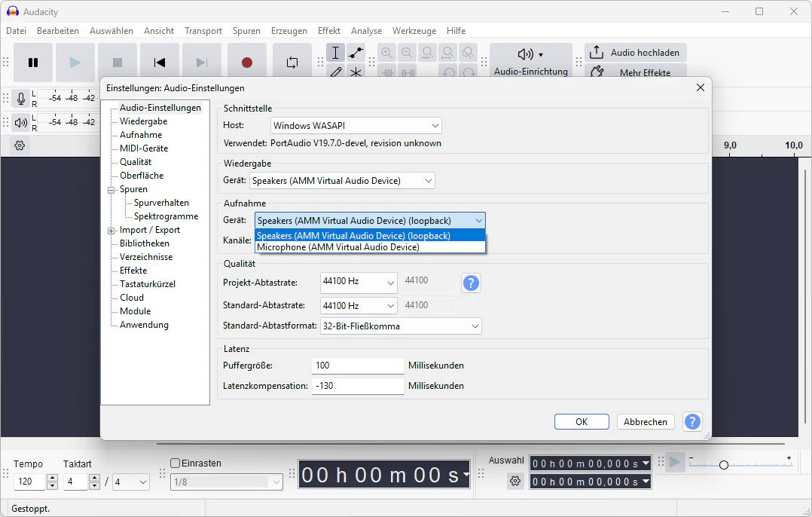Select Spektrogramme in settings tree
Viewport: 812px width, 517px height.
166,216
